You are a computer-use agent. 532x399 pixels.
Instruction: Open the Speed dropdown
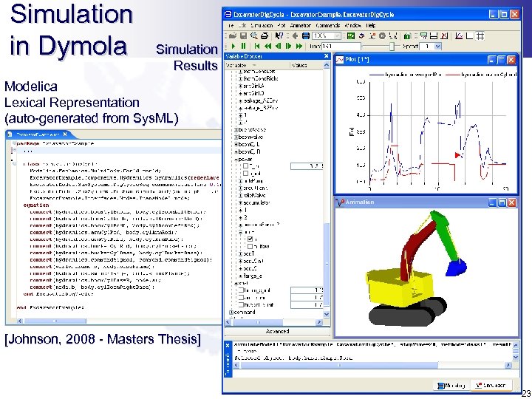(437, 46)
